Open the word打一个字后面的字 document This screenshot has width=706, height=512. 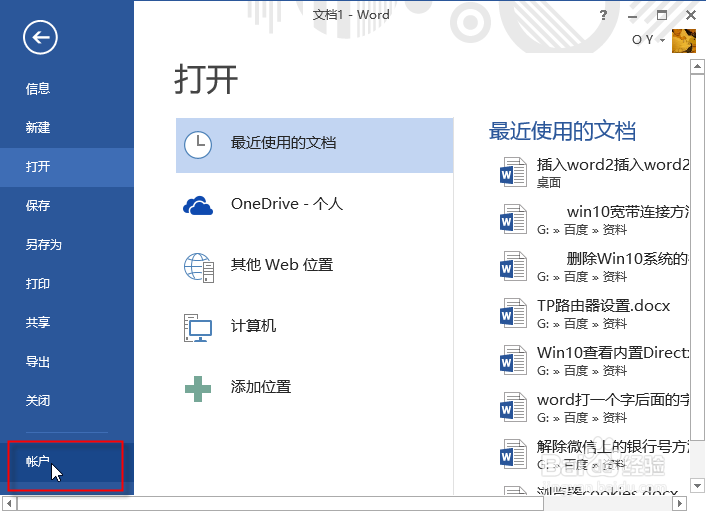coord(593,408)
